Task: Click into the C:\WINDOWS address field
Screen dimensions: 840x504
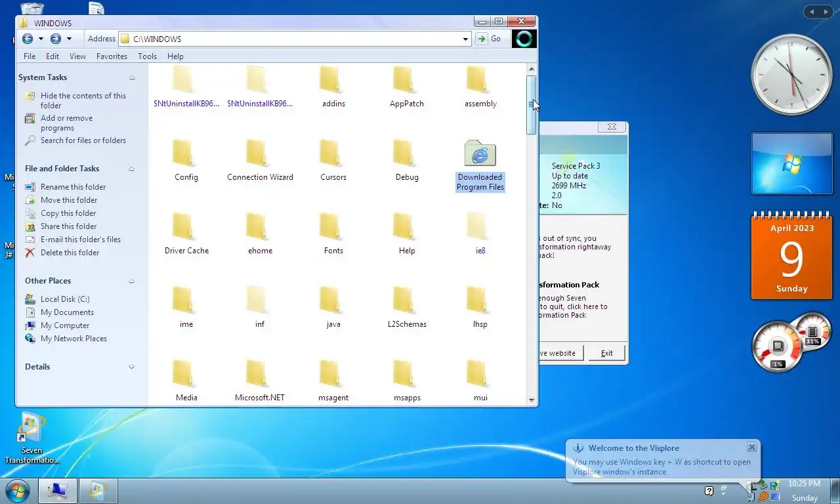Action: pos(295,39)
